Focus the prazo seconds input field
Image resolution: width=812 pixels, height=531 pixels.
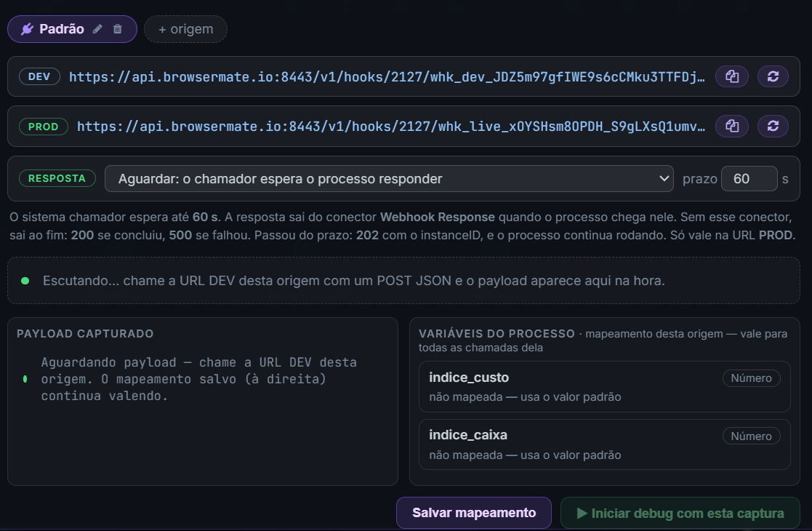coord(749,179)
